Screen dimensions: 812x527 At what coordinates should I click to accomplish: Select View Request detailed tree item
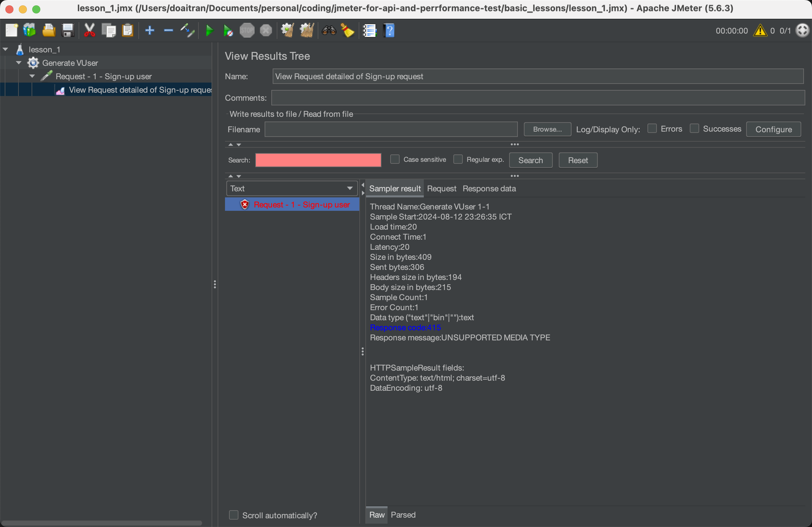coord(133,90)
